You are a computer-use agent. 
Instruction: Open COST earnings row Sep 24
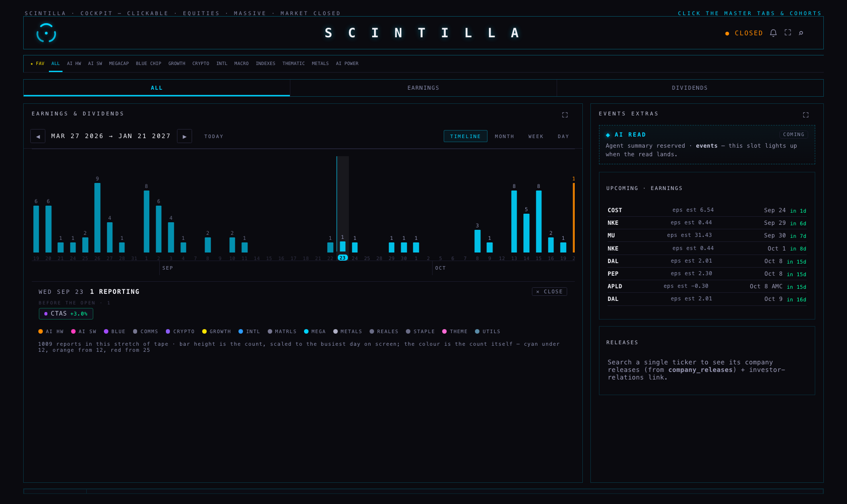click(707, 210)
